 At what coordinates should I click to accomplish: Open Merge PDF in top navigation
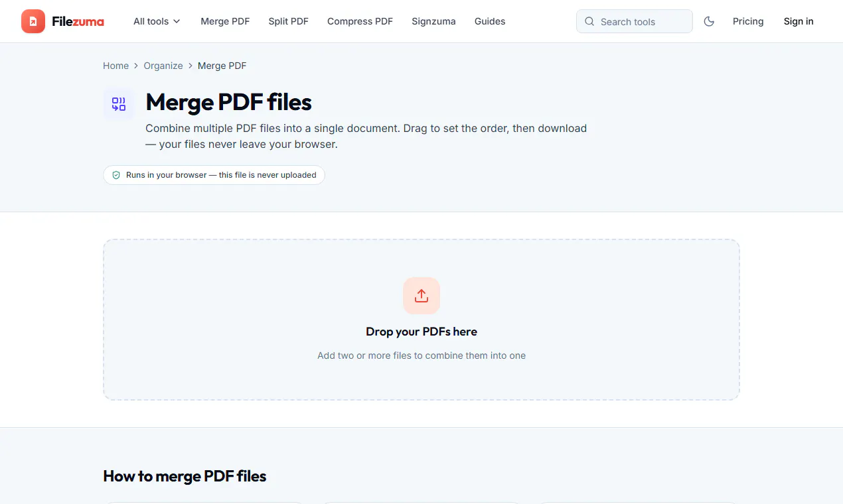click(x=225, y=21)
